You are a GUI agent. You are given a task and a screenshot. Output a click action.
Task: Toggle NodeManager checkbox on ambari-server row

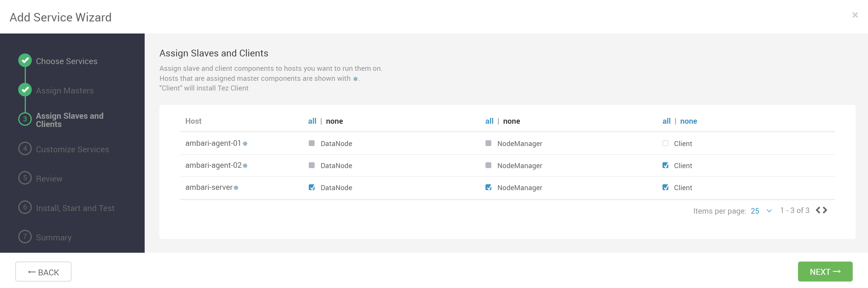point(488,187)
